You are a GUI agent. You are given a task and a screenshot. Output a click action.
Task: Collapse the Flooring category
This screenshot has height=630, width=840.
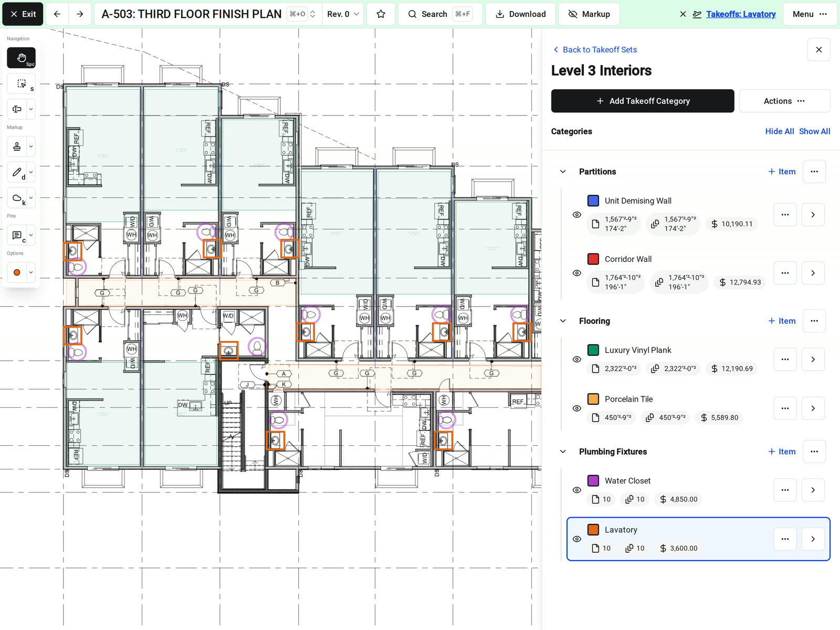click(x=563, y=321)
